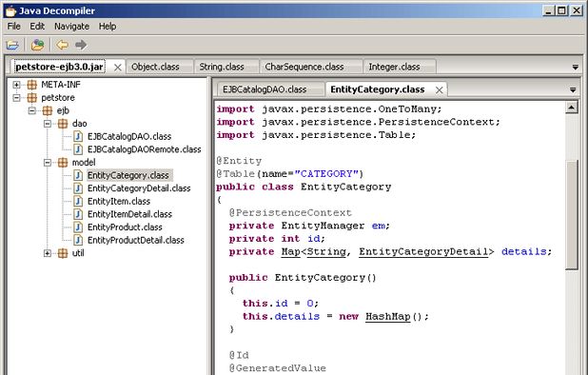
Task: Close the EntityCategory.class tab
Action: 440,90
